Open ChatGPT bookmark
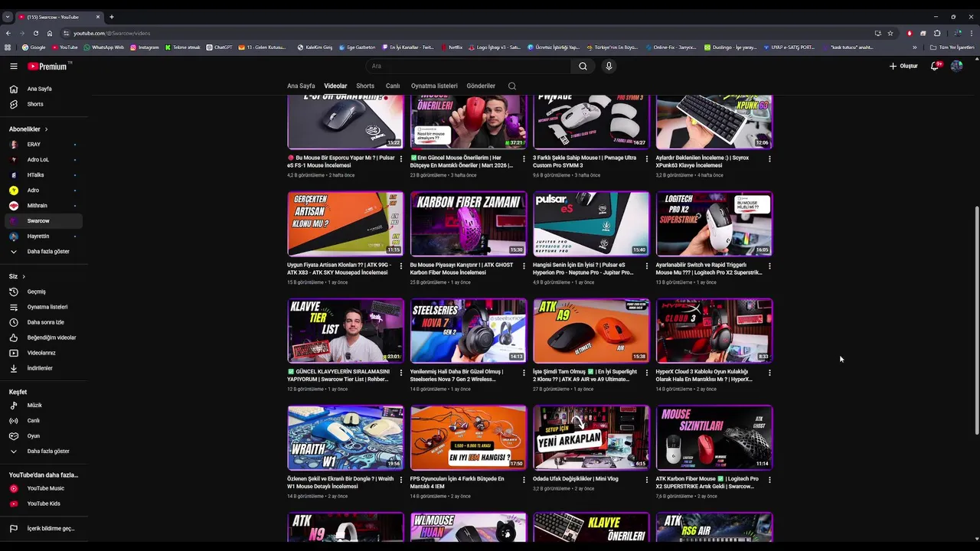 tap(219, 47)
